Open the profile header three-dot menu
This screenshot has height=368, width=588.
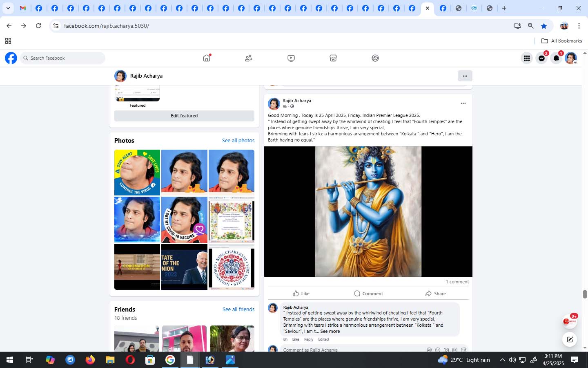click(465, 76)
